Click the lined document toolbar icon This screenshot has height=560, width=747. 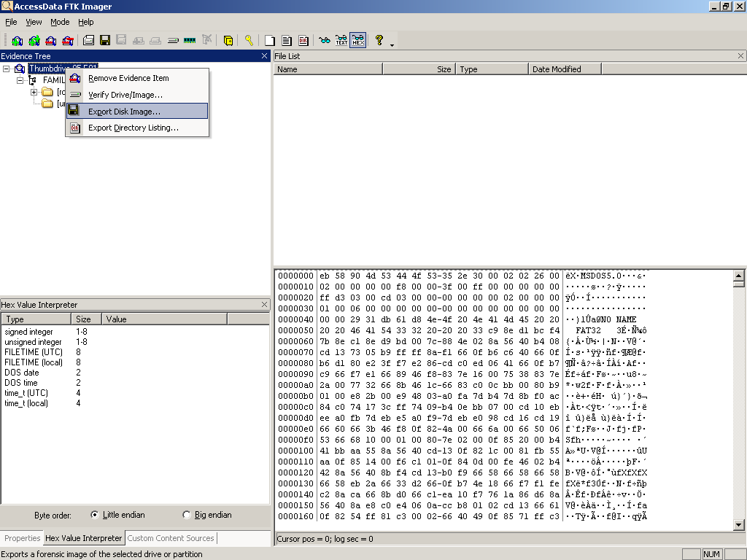click(x=286, y=41)
